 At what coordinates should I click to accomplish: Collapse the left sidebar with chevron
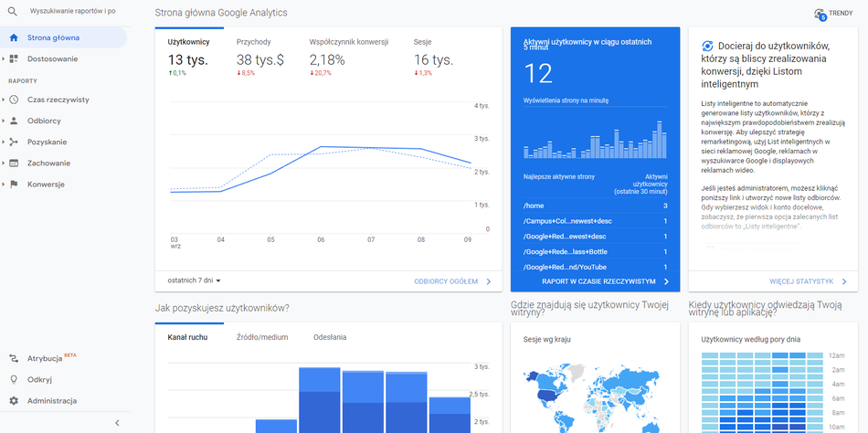[x=117, y=422]
